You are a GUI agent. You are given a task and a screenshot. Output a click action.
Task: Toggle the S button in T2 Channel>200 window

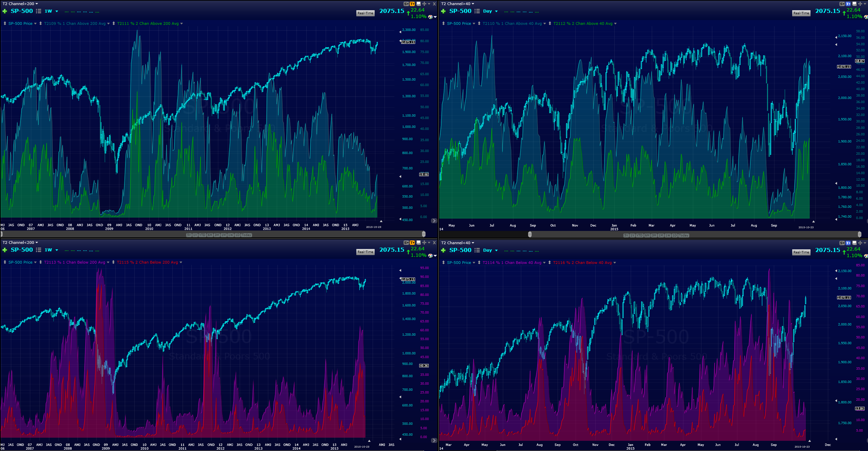pos(406,4)
